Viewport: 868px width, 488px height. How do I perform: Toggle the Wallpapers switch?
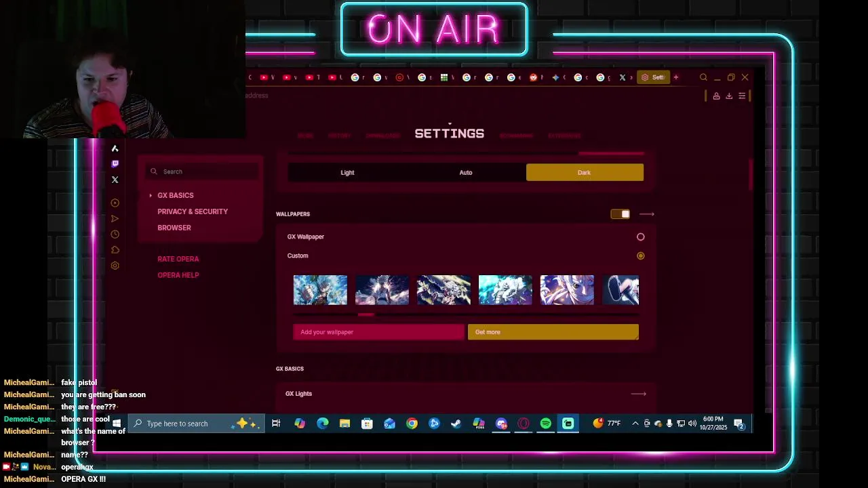click(620, 214)
